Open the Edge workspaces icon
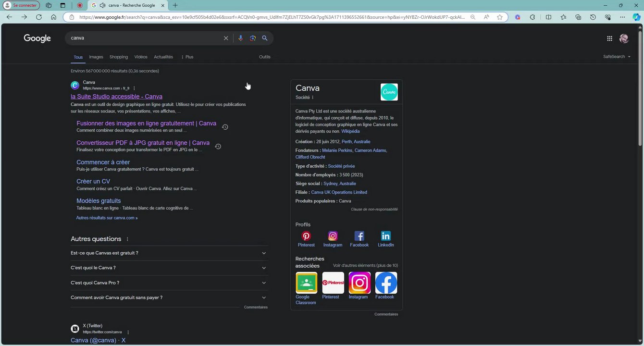The image size is (644, 346). [49, 5]
